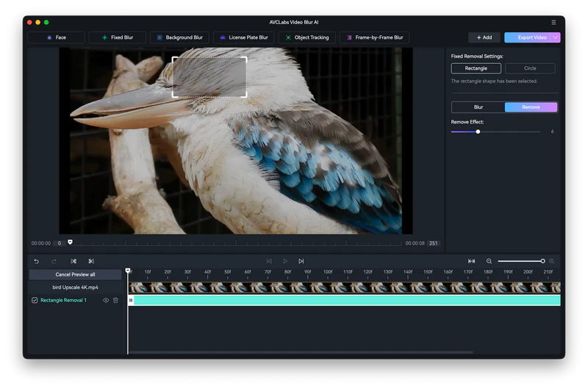Viewport: 588px width, 389px height.
Task: Click the Rectangle Removal 1 label
Action: [63, 301]
